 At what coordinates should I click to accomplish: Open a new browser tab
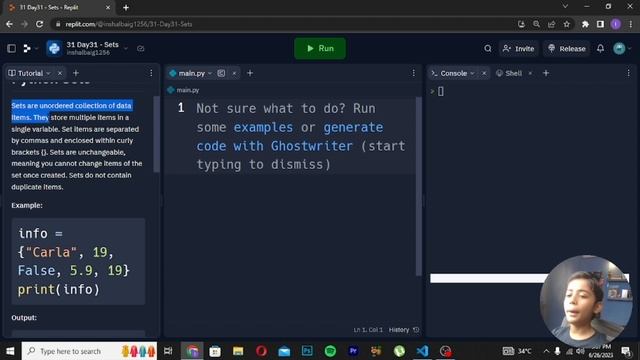(126, 7)
